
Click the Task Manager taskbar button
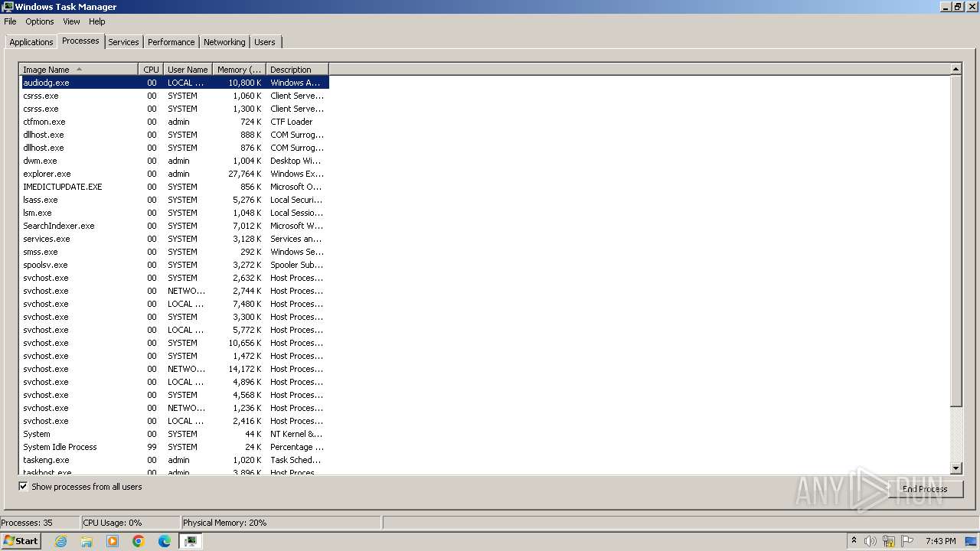(x=191, y=541)
